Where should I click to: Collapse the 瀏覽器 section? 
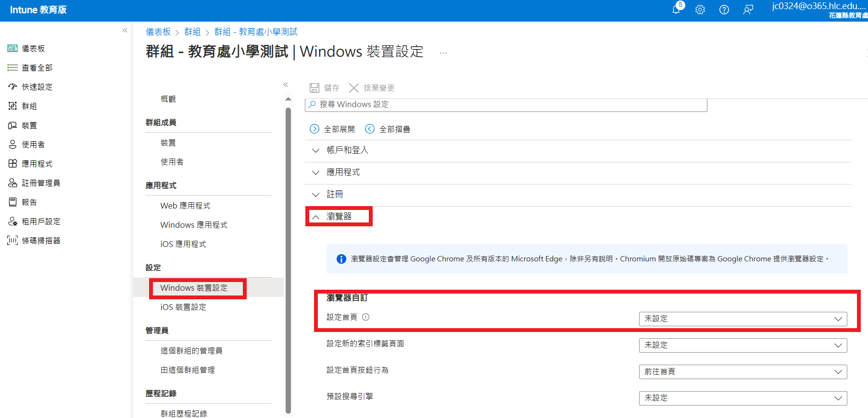(339, 217)
